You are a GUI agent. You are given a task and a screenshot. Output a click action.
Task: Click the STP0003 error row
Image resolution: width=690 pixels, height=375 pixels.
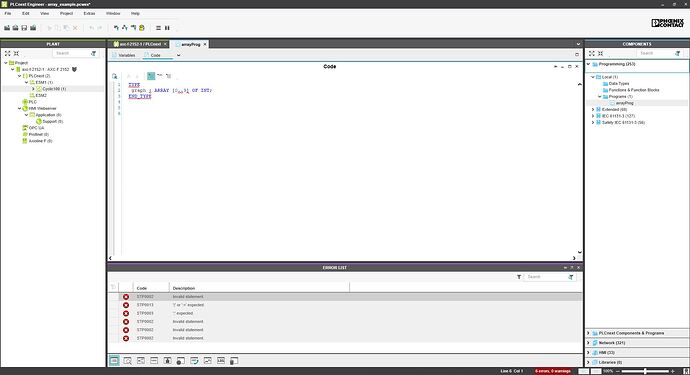tap(345, 313)
